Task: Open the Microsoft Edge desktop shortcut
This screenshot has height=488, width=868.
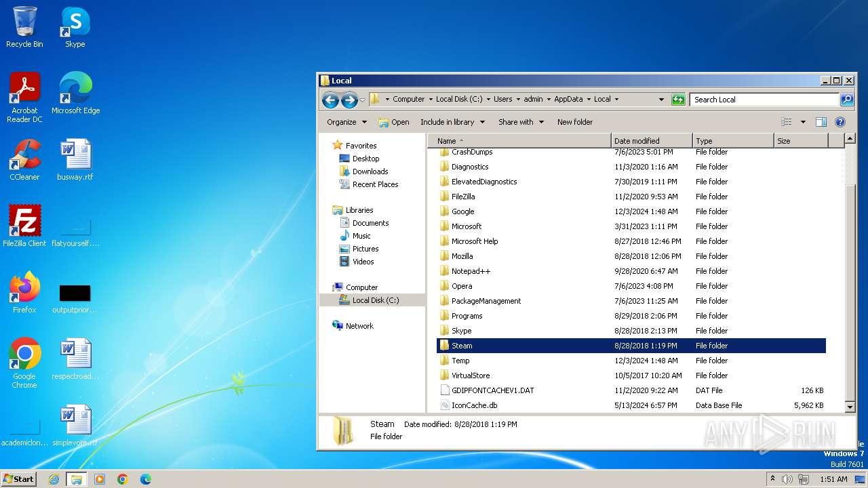Action: point(75,94)
